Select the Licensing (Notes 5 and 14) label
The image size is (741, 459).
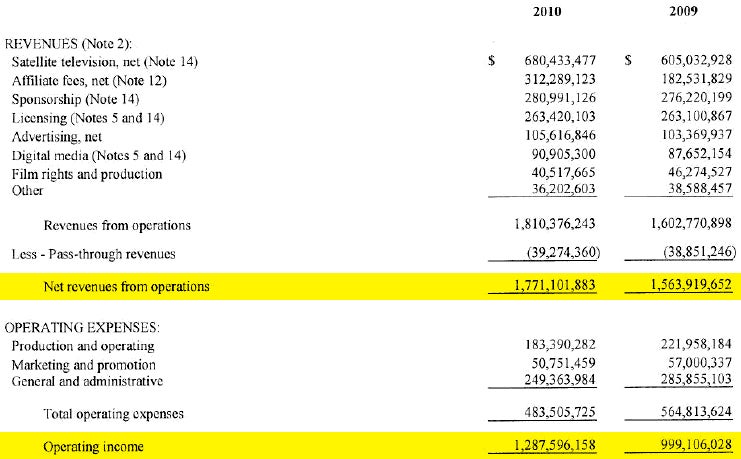(x=88, y=118)
